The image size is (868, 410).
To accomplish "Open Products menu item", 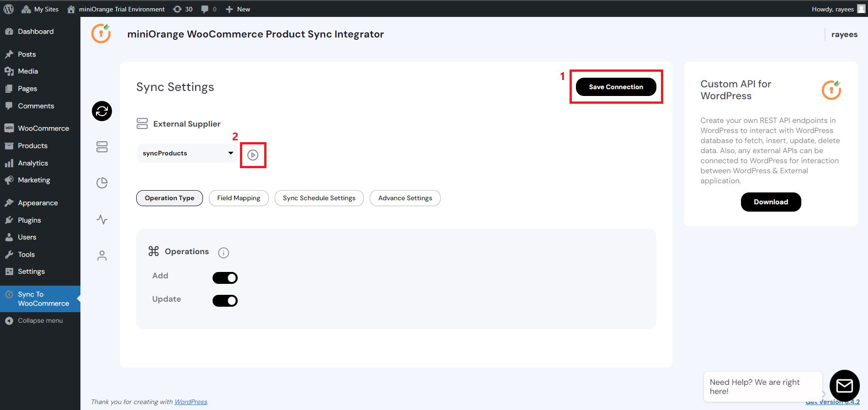I will tap(40, 146).
